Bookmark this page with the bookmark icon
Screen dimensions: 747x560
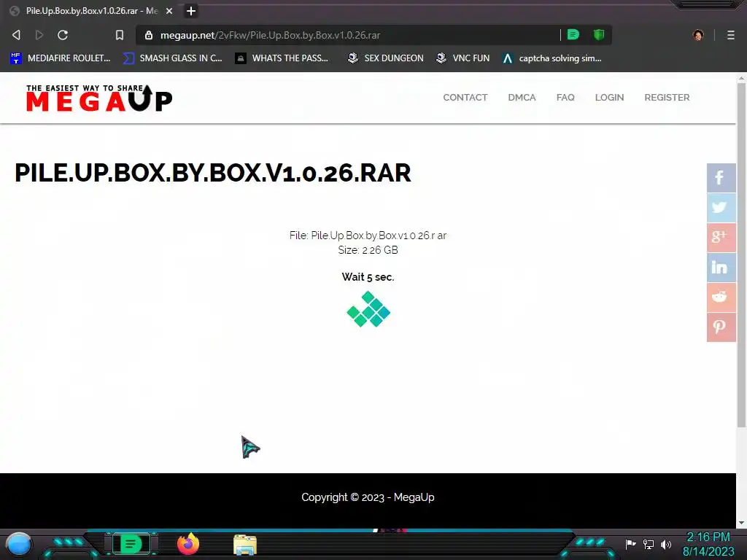pos(120,35)
